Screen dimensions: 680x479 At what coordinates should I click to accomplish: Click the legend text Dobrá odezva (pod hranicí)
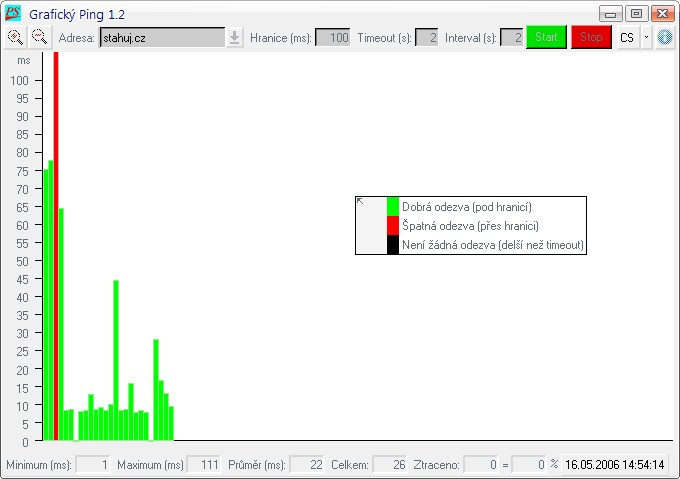point(467,207)
